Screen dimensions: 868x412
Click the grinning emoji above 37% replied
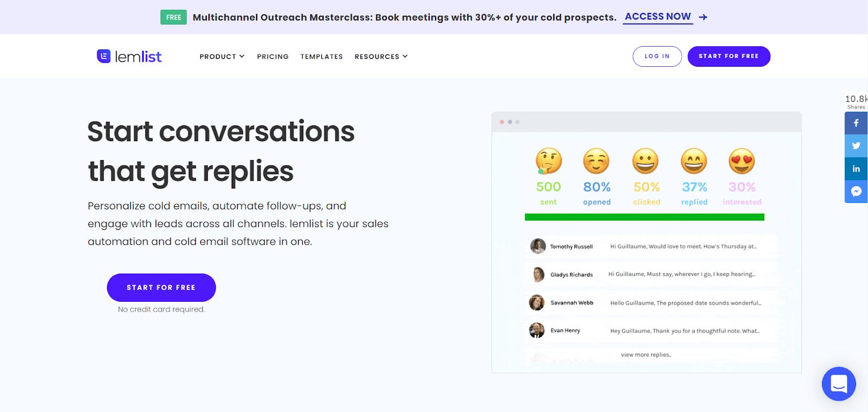tap(694, 161)
